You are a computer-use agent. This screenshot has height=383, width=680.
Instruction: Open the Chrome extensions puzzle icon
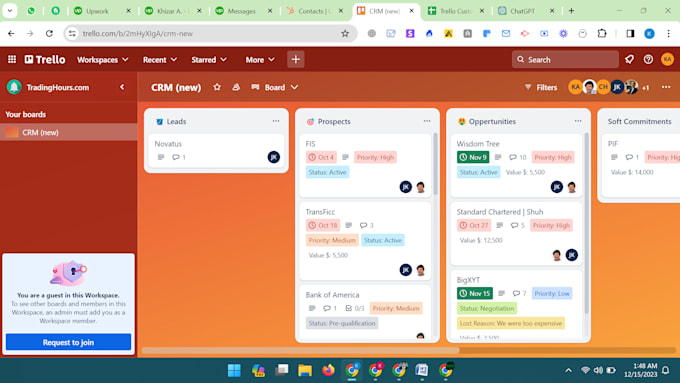click(602, 33)
